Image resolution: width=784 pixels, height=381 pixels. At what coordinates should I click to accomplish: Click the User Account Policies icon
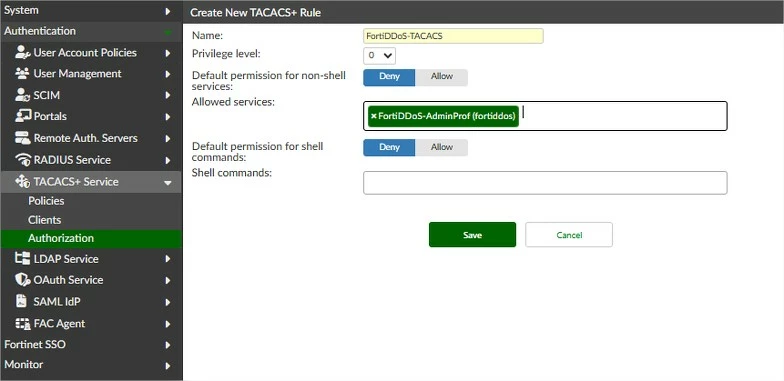click(x=22, y=52)
